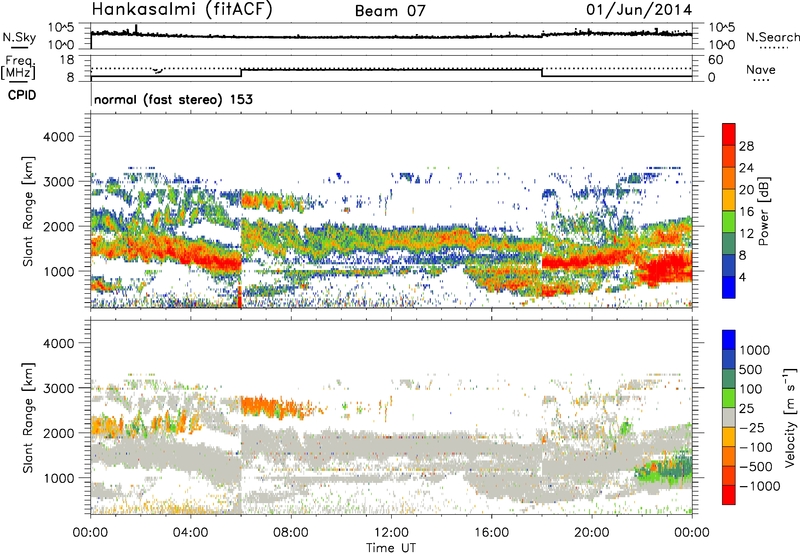Click the red power spike at 06:00 UT
Viewport: 800px width, 554px height.
point(240,297)
